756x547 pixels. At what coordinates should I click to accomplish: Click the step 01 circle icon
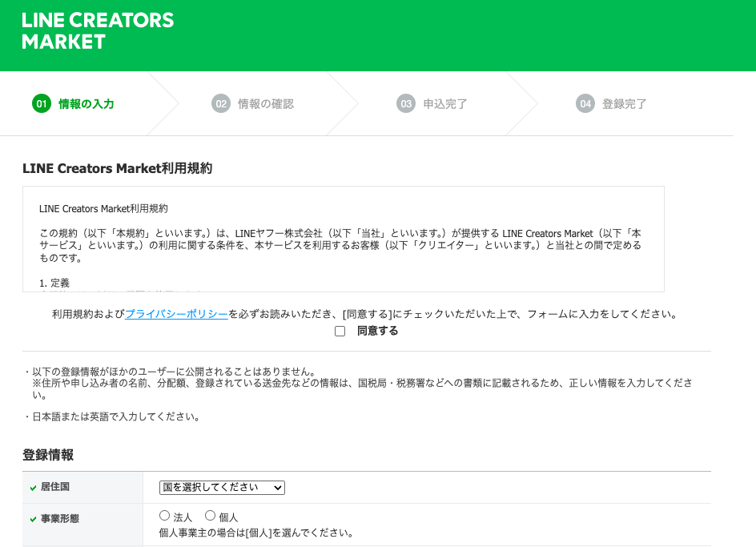(42, 103)
